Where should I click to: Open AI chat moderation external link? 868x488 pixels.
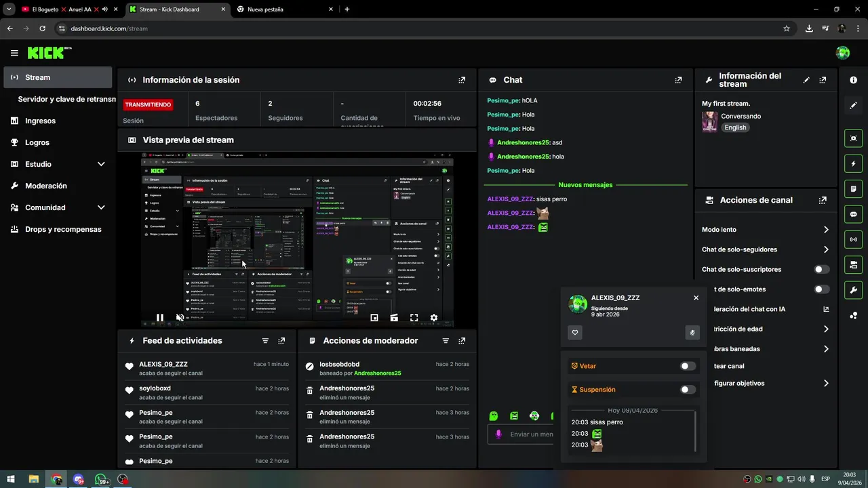tap(826, 309)
